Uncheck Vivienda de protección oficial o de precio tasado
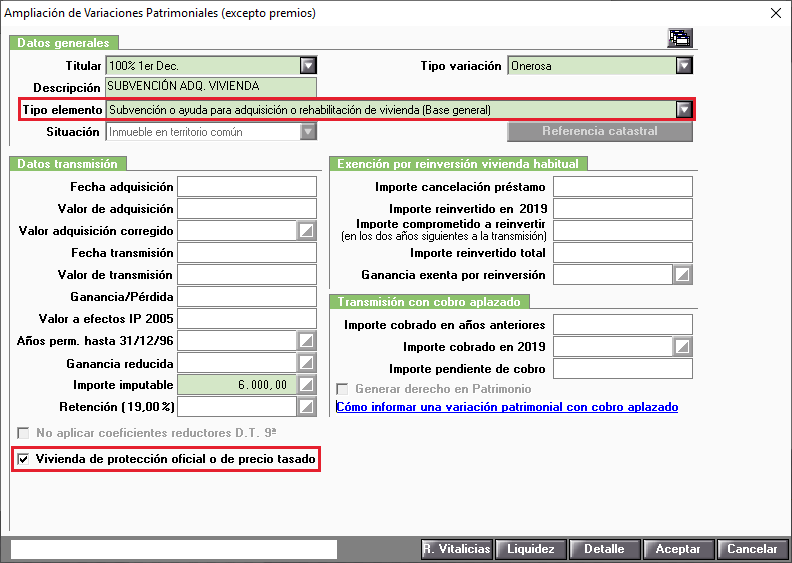The height and width of the screenshot is (563, 792). tap(23, 459)
